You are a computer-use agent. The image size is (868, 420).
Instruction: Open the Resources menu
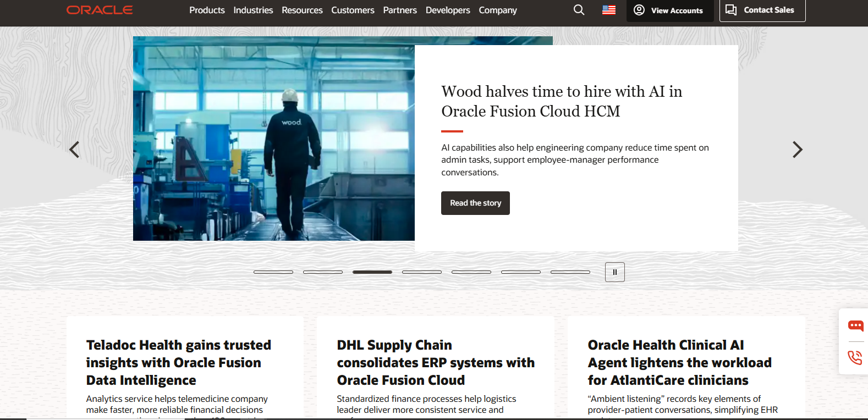click(302, 10)
